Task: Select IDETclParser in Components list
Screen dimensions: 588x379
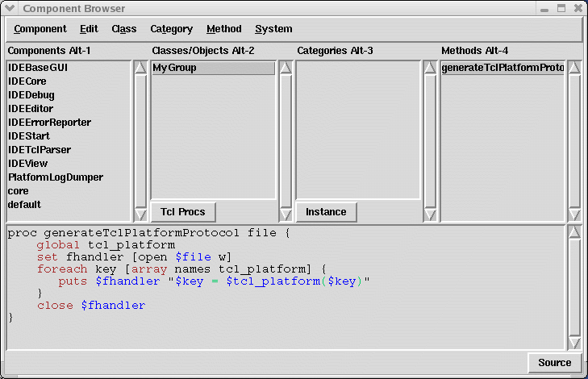Action: tap(40, 150)
